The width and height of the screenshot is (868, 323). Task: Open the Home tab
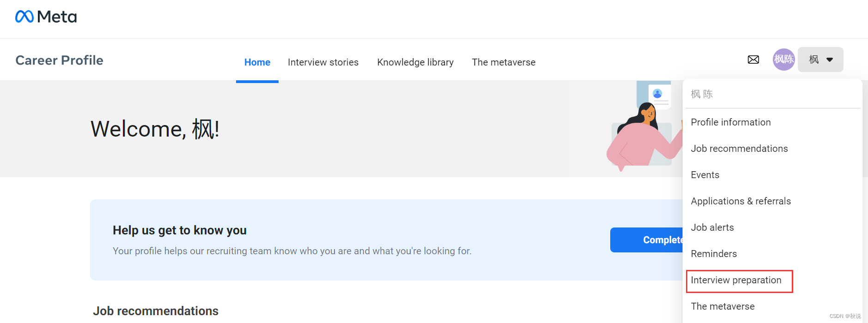coord(257,62)
